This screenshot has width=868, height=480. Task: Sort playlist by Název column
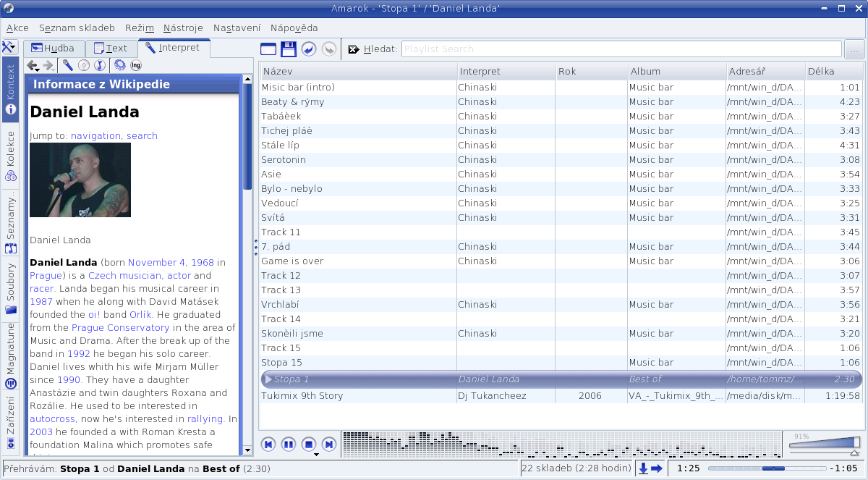(359, 72)
